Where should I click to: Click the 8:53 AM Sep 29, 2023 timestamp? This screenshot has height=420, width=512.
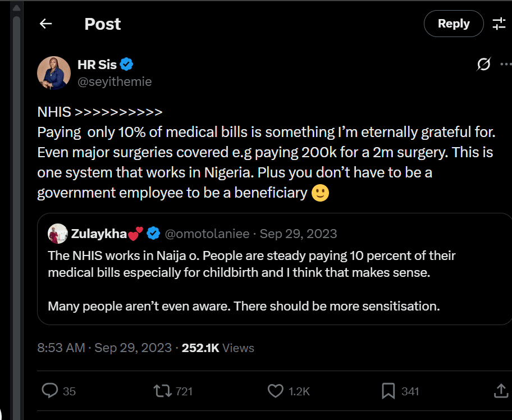coord(104,348)
